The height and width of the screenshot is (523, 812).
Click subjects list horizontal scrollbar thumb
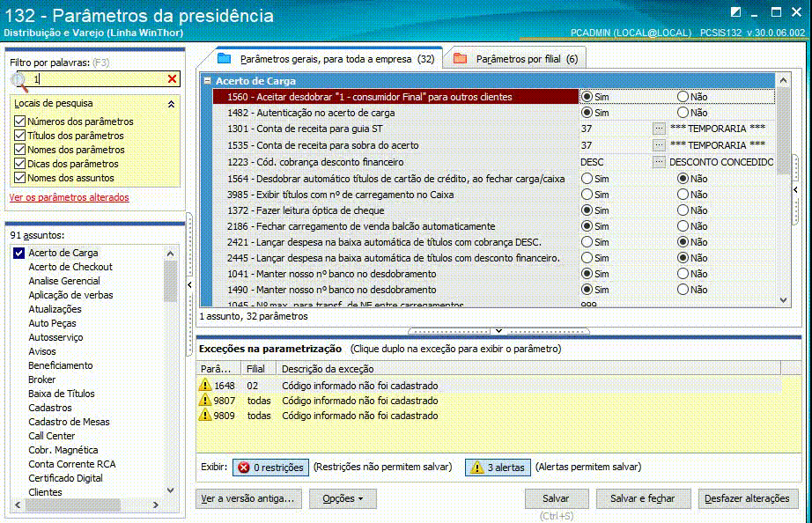click(73, 505)
